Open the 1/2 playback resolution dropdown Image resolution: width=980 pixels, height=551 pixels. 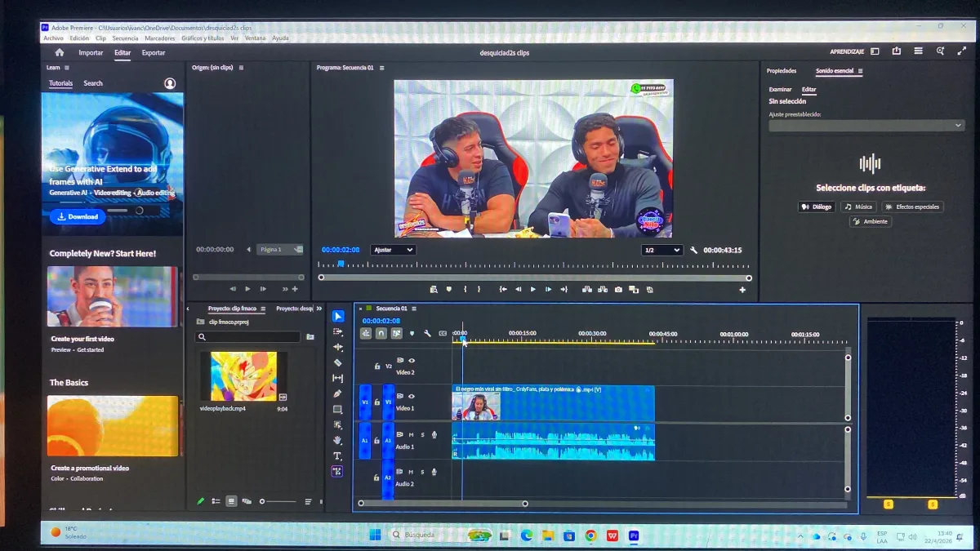click(661, 250)
